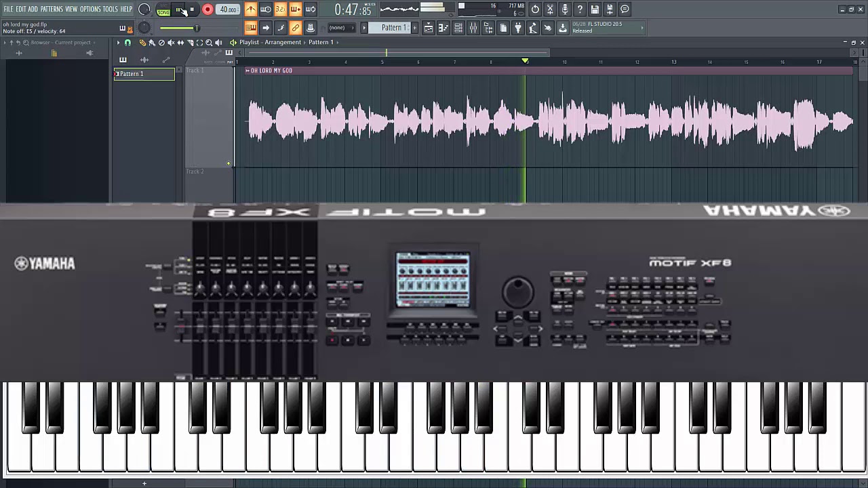Expand the FL STUDIO 20.5 news panel arrow

[x=642, y=28]
